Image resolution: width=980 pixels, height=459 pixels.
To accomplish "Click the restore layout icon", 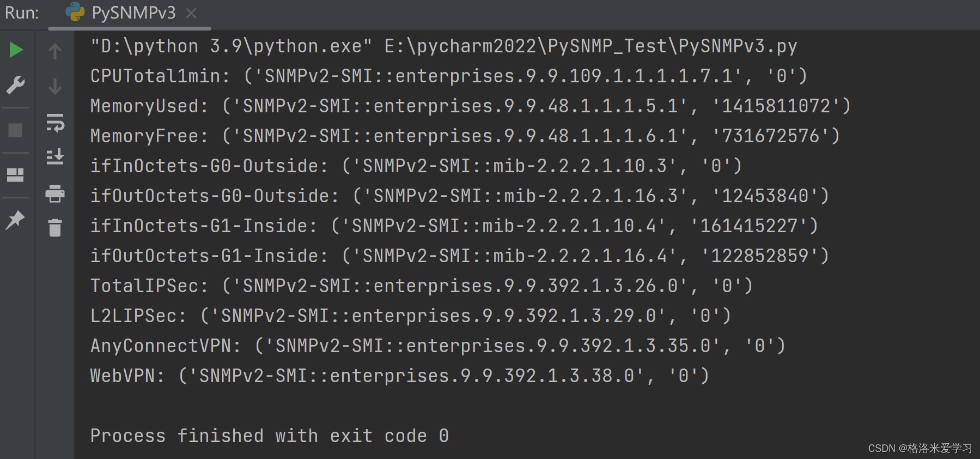I will pos(15,175).
